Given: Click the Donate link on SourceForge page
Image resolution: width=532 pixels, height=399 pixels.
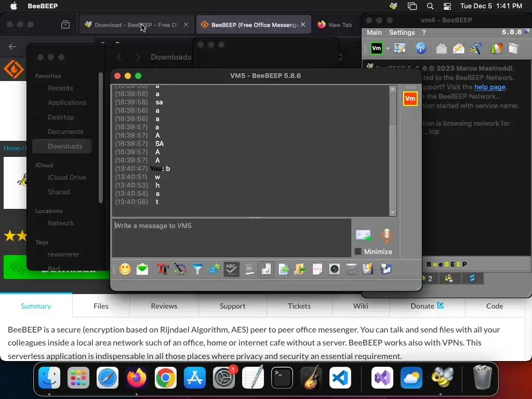Looking at the screenshot, I should [x=427, y=306].
